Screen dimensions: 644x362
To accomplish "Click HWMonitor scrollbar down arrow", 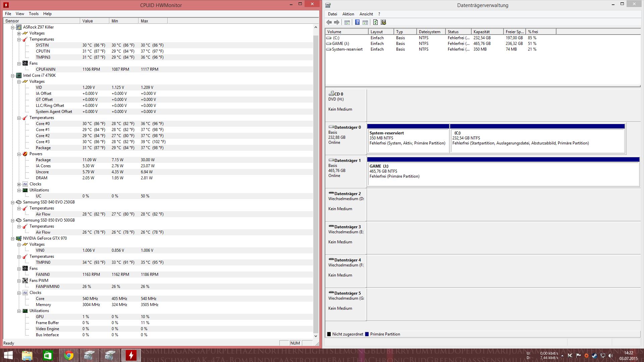I will click(316, 336).
